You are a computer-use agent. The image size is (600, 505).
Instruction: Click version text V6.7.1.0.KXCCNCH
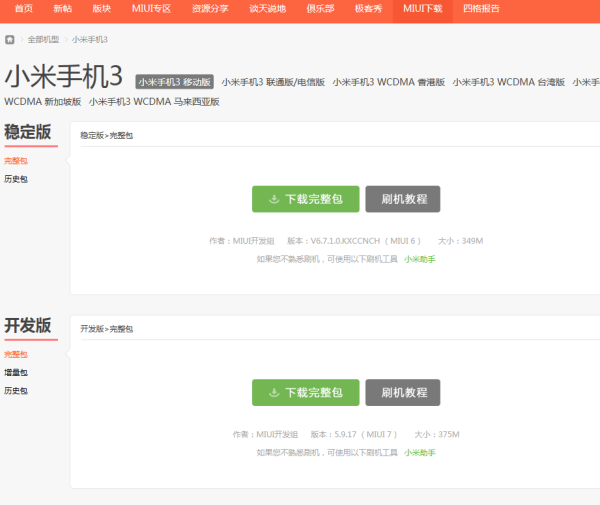click(345, 241)
